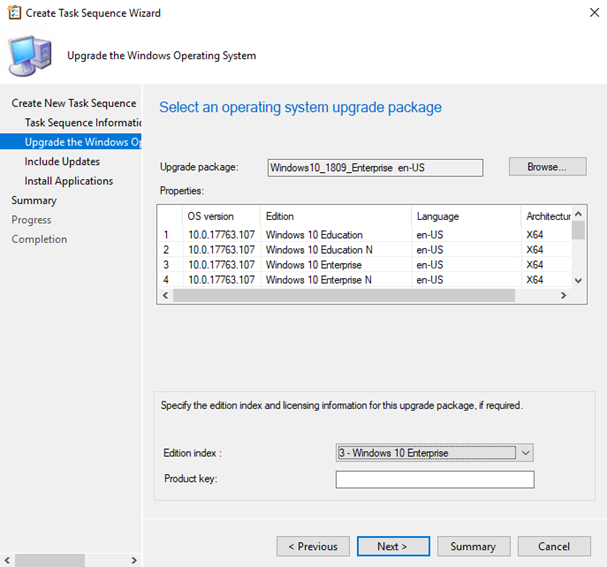Click the properties list vertical scrollbar thumb
The width and height of the screenshot is (607, 567).
point(578,230)
